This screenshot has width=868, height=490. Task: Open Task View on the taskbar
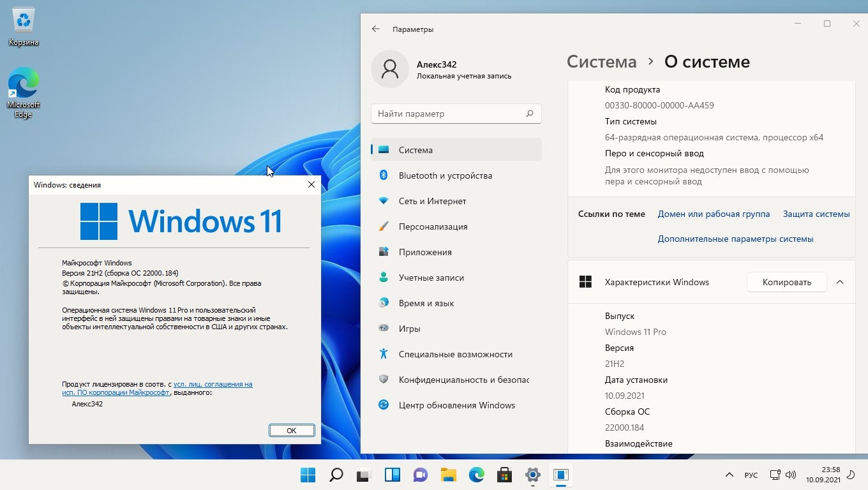(x=364, y=475)
